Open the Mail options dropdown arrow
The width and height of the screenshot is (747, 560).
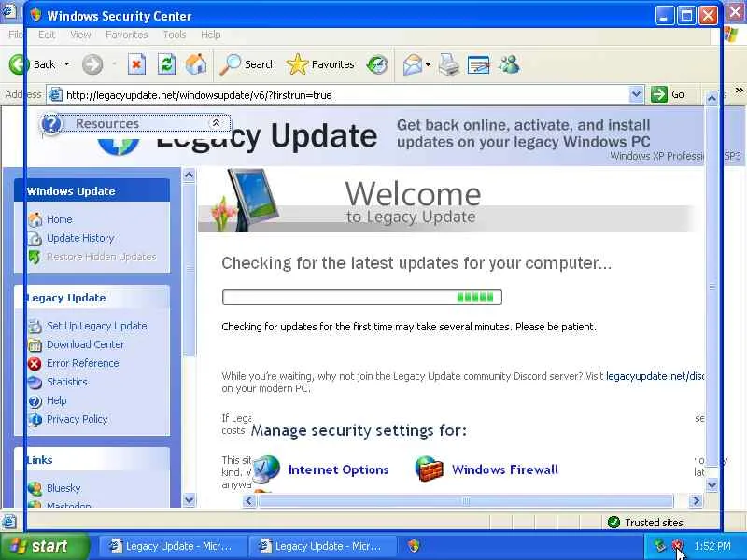pyautogui.click(x=428, y=64)
